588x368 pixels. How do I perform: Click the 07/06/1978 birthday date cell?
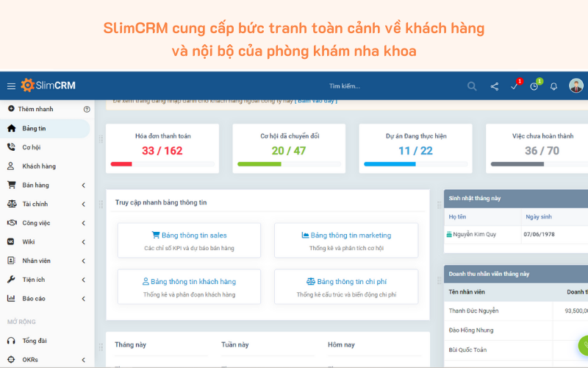(x=539, y=234)
